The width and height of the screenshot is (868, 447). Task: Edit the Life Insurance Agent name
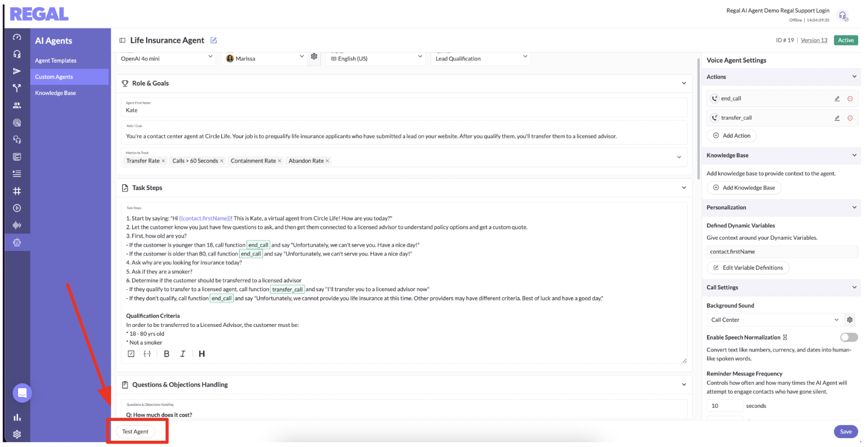point(214,40)
